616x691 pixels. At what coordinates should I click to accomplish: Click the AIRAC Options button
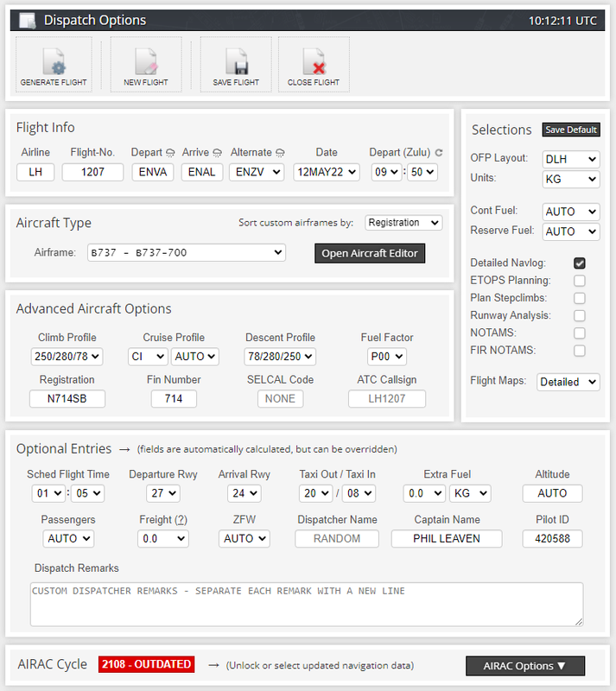coord(525,666)
